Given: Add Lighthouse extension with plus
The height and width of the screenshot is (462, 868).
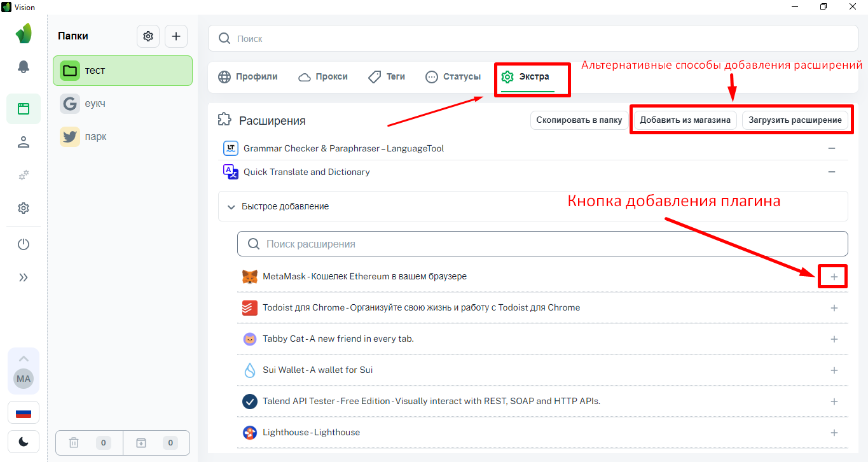Looking at the screenshot, I should [834, 433].
